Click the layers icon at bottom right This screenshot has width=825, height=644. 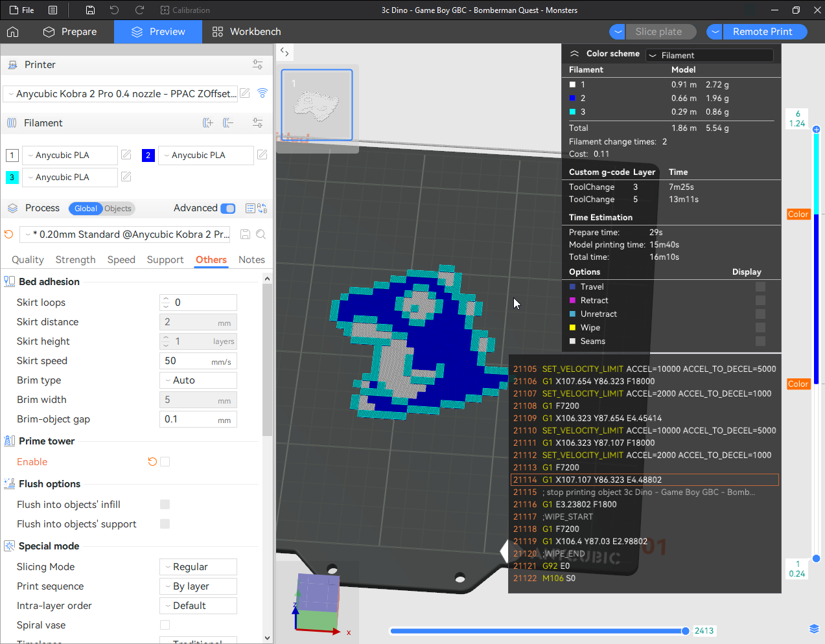(x=814, y=629)
